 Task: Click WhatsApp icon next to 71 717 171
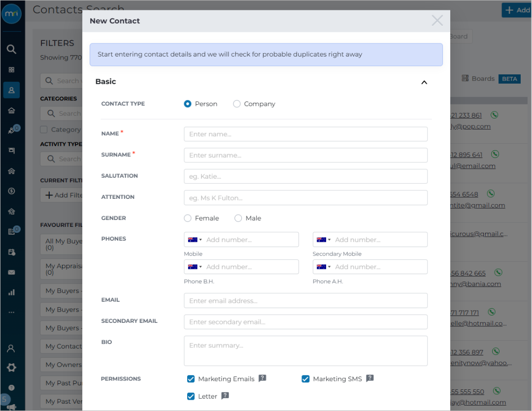point(492,312)
